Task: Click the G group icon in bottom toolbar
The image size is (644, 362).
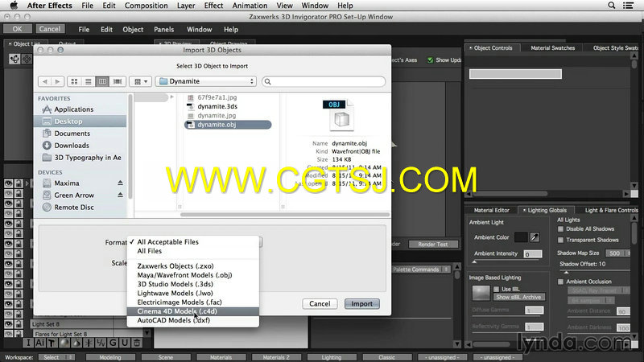Action: [x=113, y=343]
